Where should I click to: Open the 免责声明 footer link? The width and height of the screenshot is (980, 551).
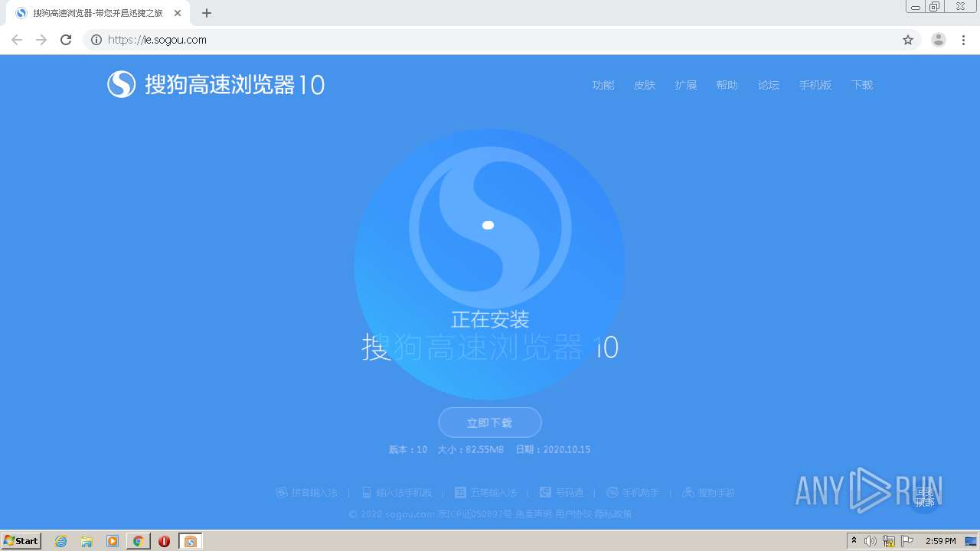(534, 514)
